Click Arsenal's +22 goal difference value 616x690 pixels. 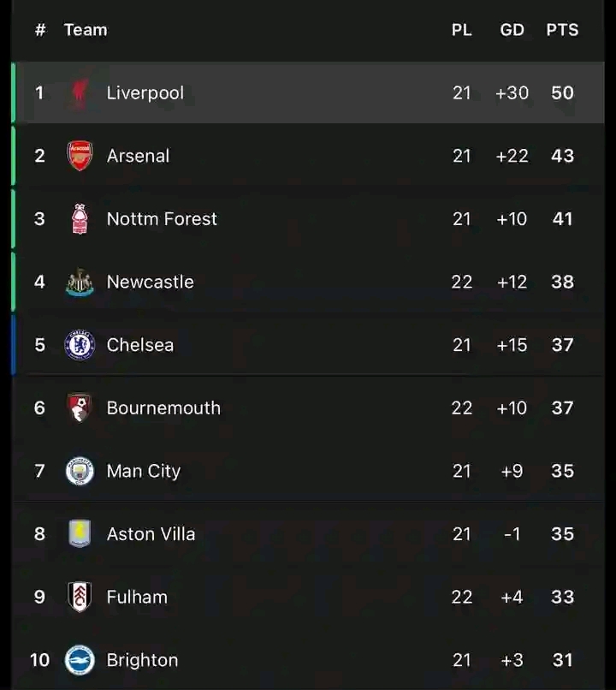coord(512,156)
